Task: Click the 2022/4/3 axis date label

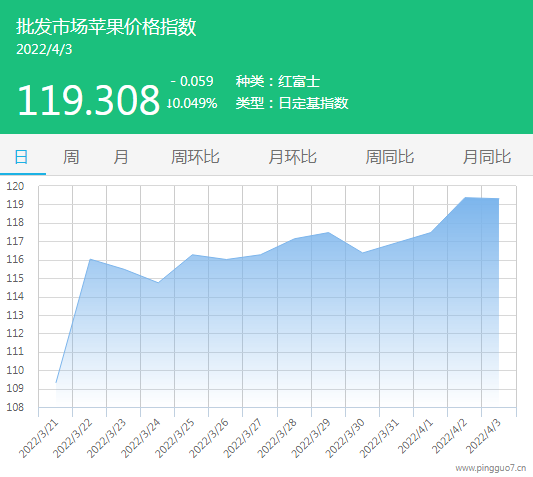Action: point(483,436)
